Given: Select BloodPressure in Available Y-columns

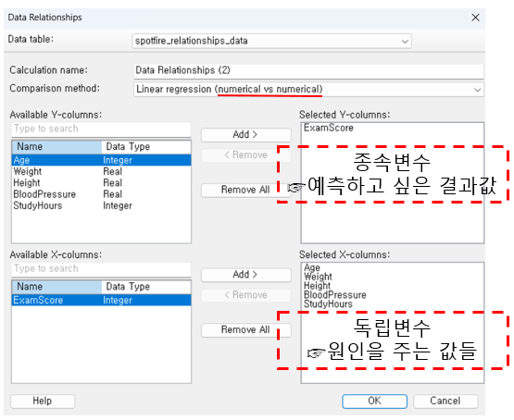Looking at the screenshot, I should point(101,194).
